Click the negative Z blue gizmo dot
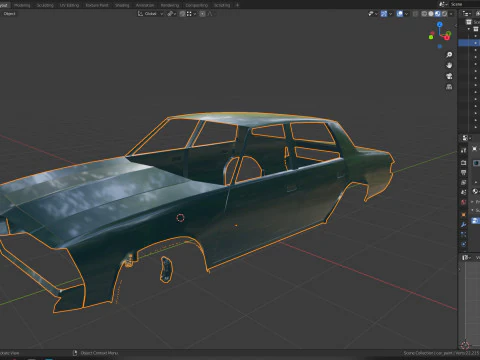The width and height of the screenshot is (480, 360). (440, 46)
